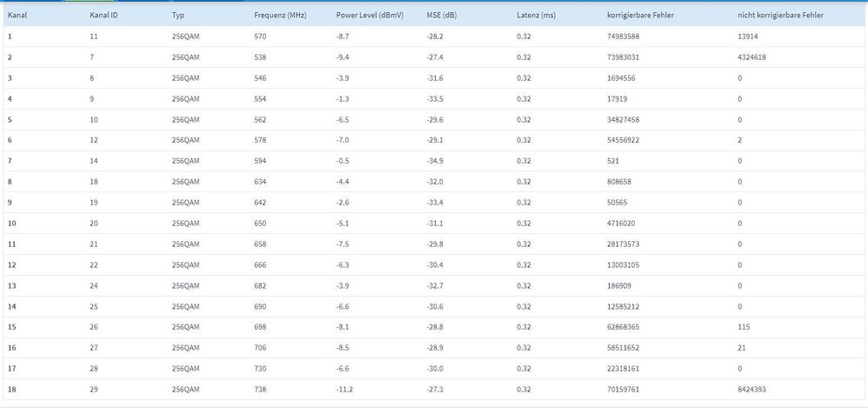Select frequency value 698
The width and height of the screenshot is (868, 408).
coord(260,327)
